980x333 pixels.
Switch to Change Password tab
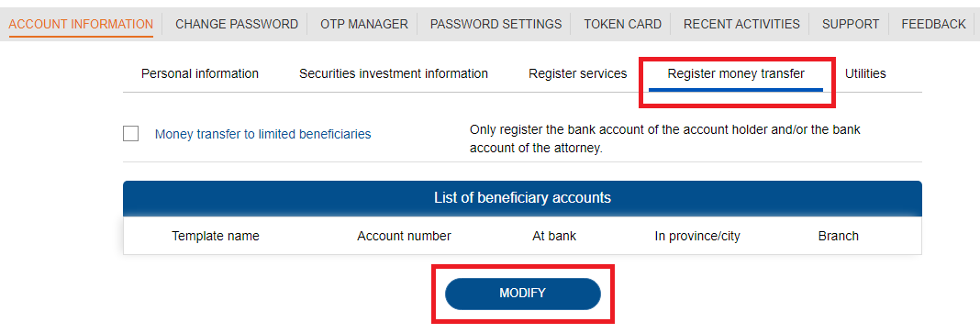pos(236,25)
